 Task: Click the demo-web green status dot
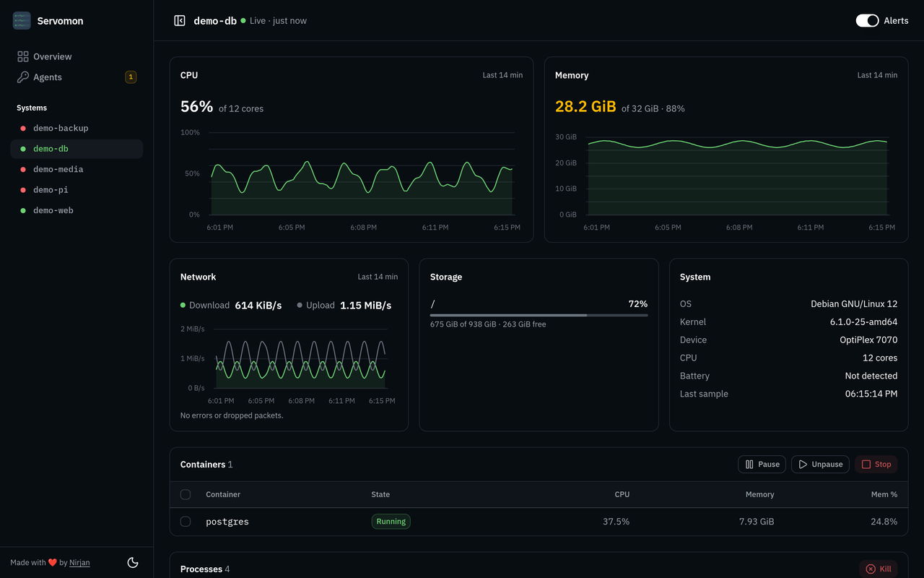tap(23, 211)
